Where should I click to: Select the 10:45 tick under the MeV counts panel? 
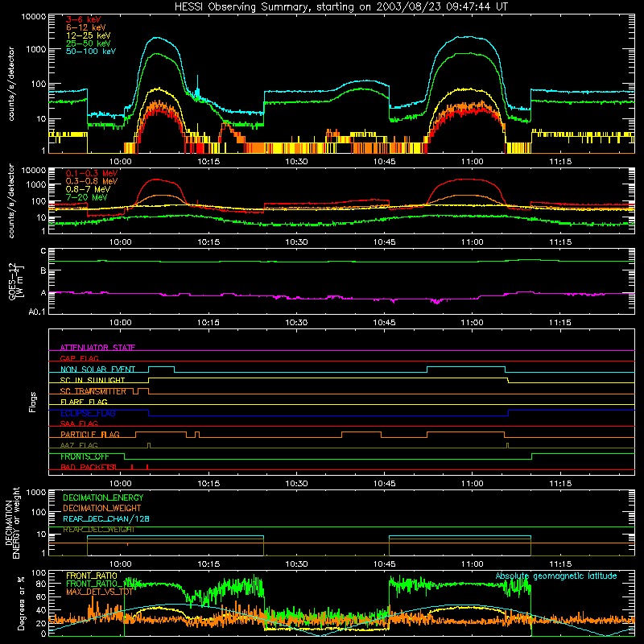pos(385,242)
